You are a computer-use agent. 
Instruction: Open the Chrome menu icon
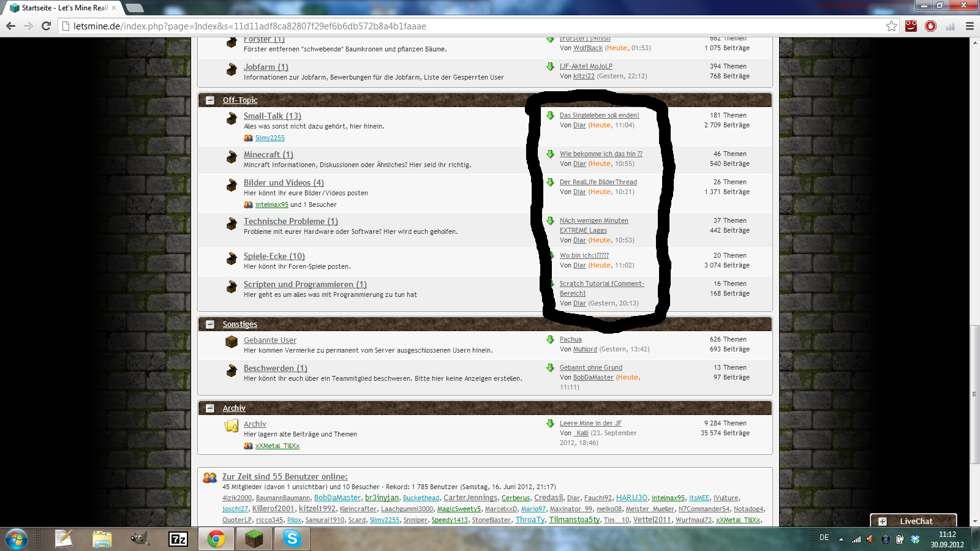[970, 26]
